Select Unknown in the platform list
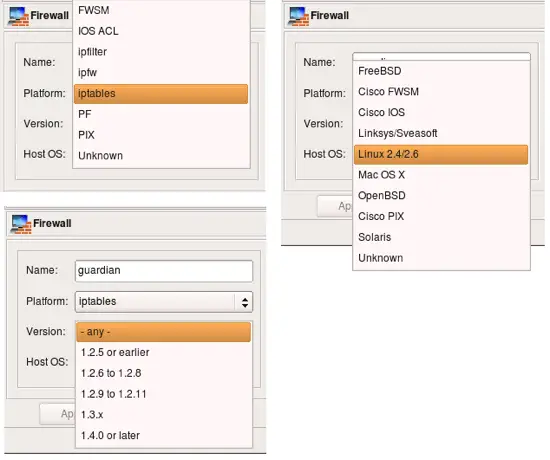Image resolution: width=550 pixels, height=460 pixels. [161, 156]
